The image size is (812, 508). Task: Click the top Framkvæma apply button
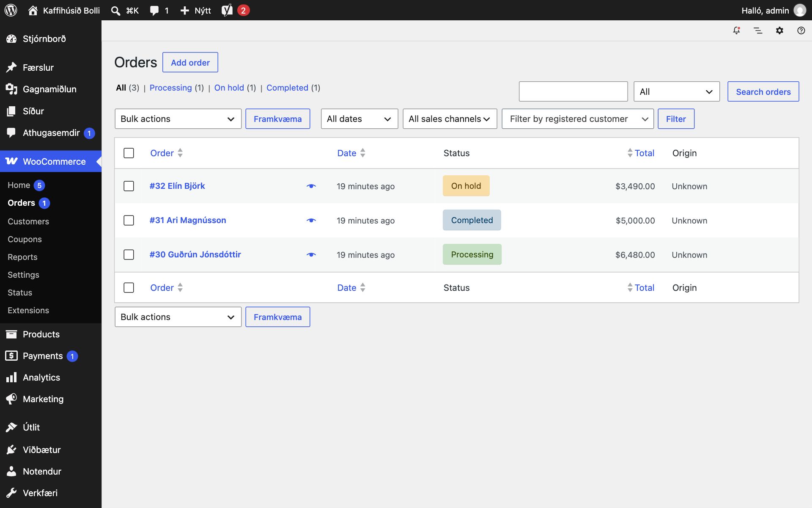click(277, 119)
